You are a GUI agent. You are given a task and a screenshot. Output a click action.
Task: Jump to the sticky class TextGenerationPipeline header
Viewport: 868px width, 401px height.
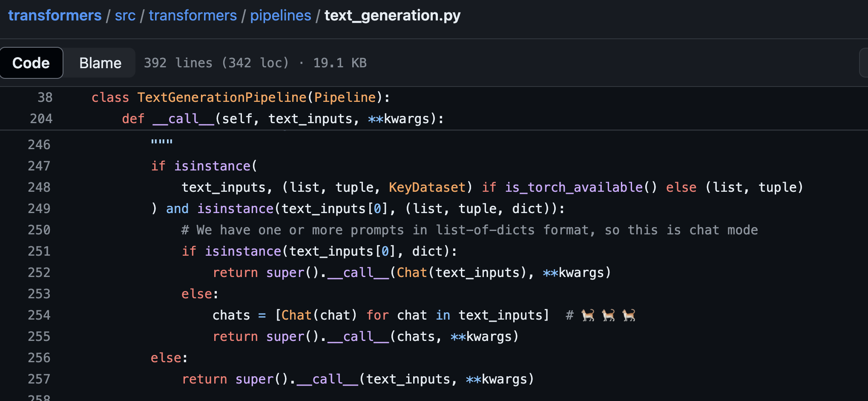point(240,97)
